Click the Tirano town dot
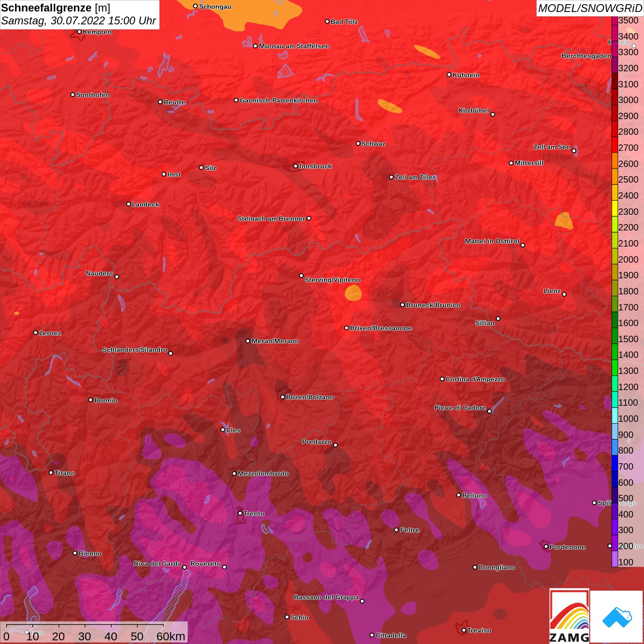 (51, 472)
